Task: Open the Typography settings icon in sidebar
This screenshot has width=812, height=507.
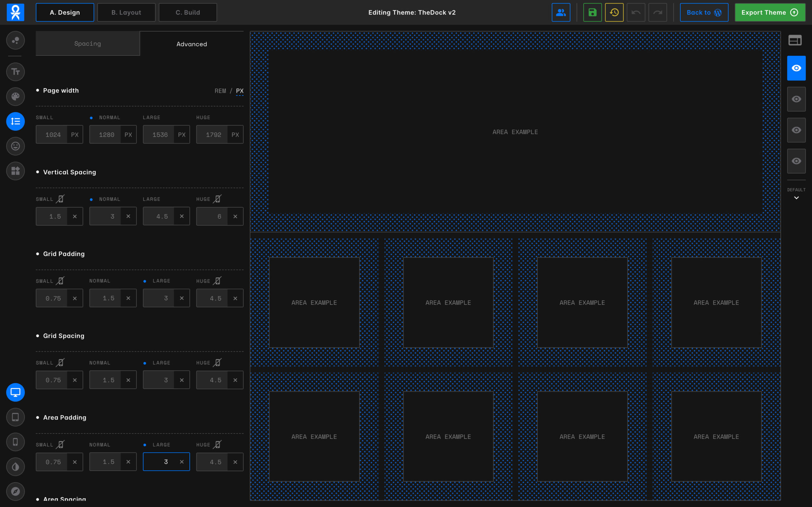Action: 16,71
